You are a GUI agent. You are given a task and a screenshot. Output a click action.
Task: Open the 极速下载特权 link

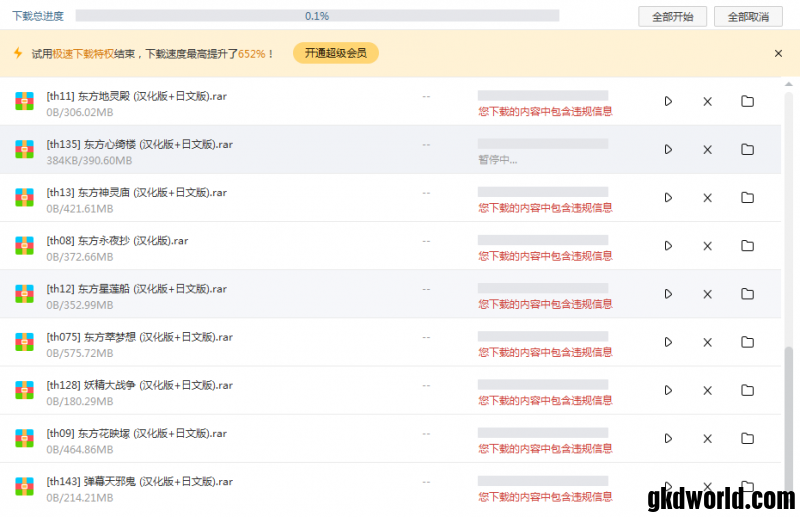(x=83, y=54)
